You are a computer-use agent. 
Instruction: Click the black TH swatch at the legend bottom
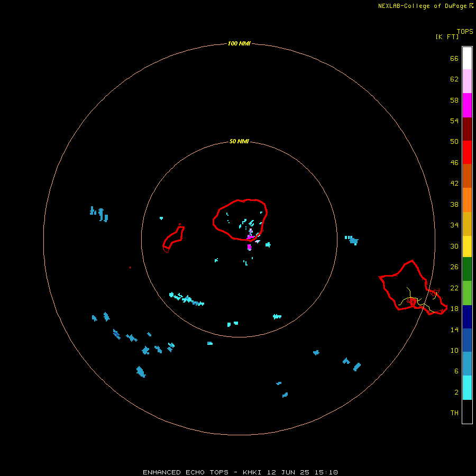[467, 411]
